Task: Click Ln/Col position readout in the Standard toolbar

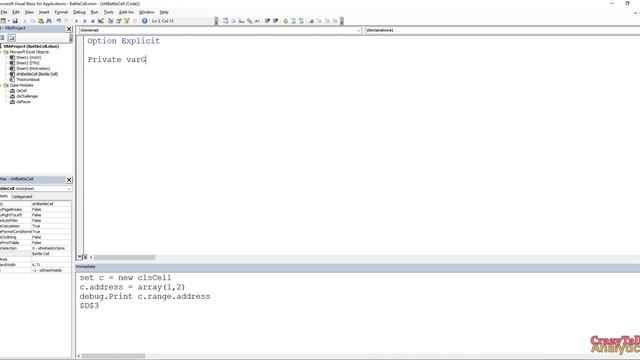Action: pyautogui.click(x=163, y=21)
